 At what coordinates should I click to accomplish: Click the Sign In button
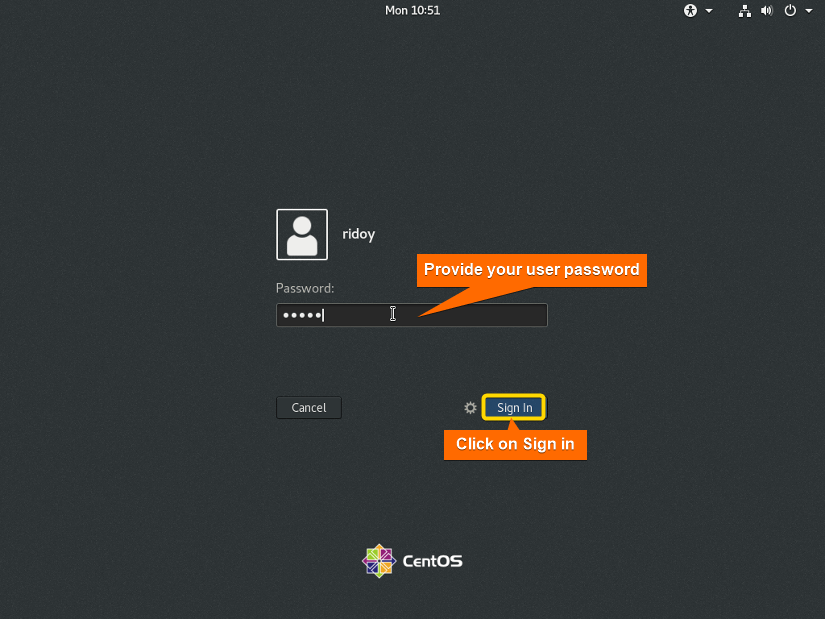tap(514, 407)
